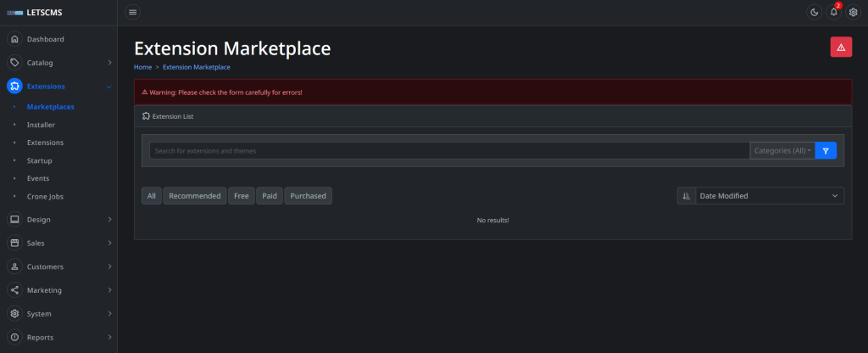Expand the Customers menu chevron

tap(109, 266)
